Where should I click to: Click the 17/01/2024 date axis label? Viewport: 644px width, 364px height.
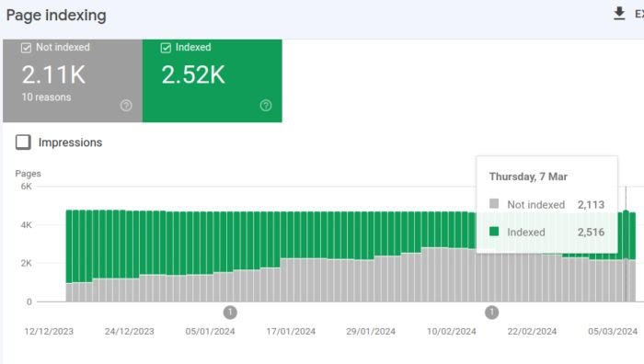pyautogui.click(x=291, y=331)
